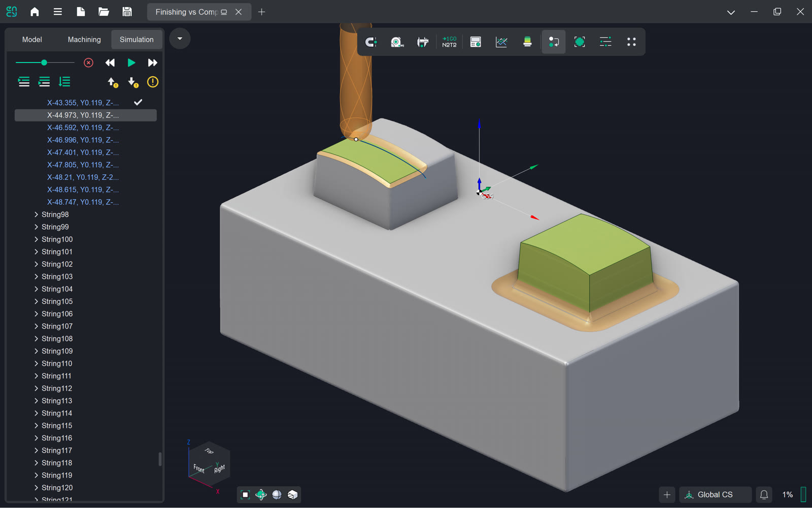
Task: Open the sphere shading mode icon
Action: [x=277, y=495]
